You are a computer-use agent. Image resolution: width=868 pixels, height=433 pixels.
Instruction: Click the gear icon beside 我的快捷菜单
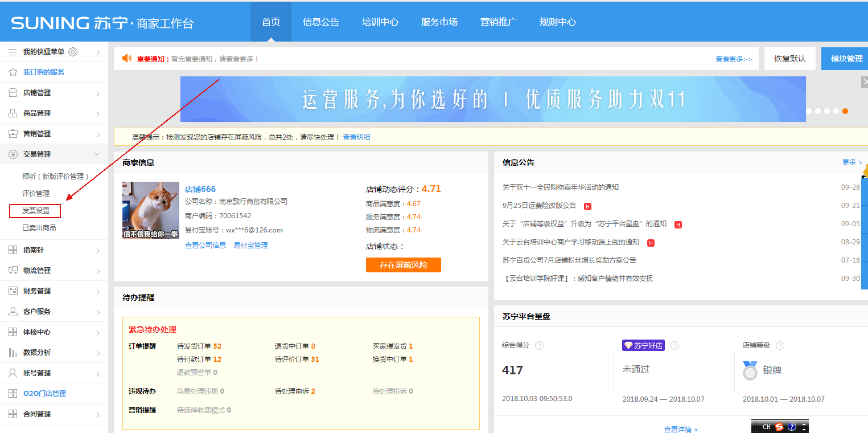coord(73,52)
